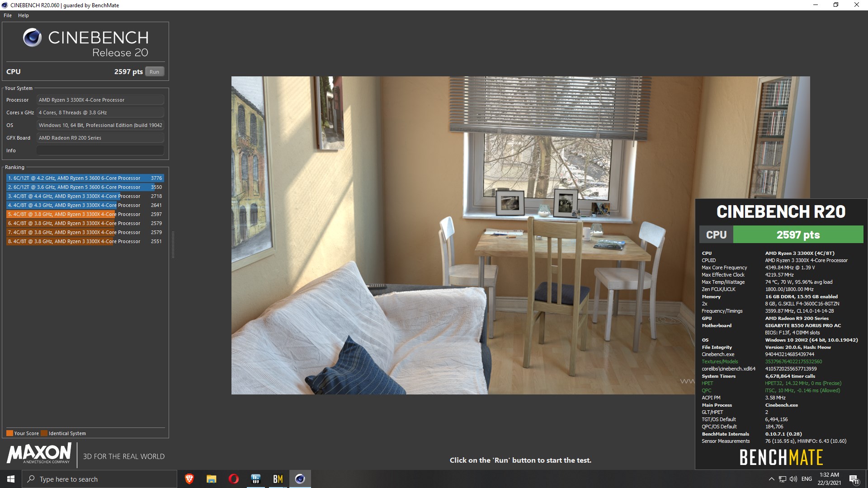Click the Cinebench logo sphere icon

32,38
